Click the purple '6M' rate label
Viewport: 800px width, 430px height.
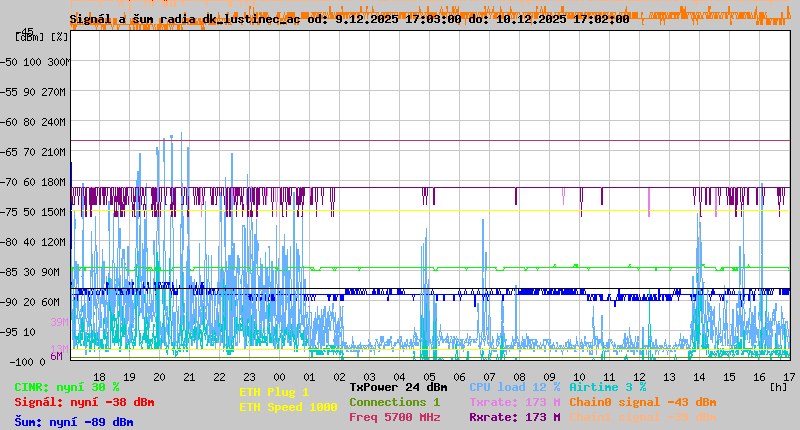(56, 356)
